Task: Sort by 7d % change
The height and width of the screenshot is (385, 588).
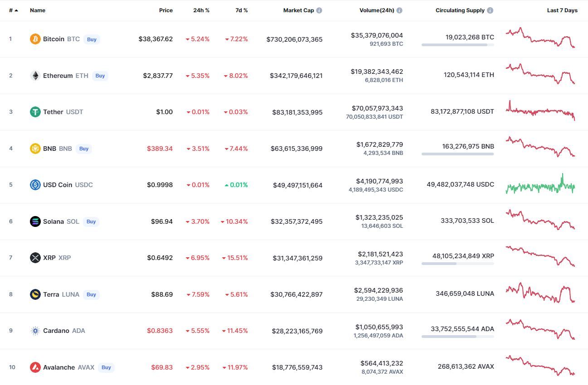Action: tap(242, 10)
